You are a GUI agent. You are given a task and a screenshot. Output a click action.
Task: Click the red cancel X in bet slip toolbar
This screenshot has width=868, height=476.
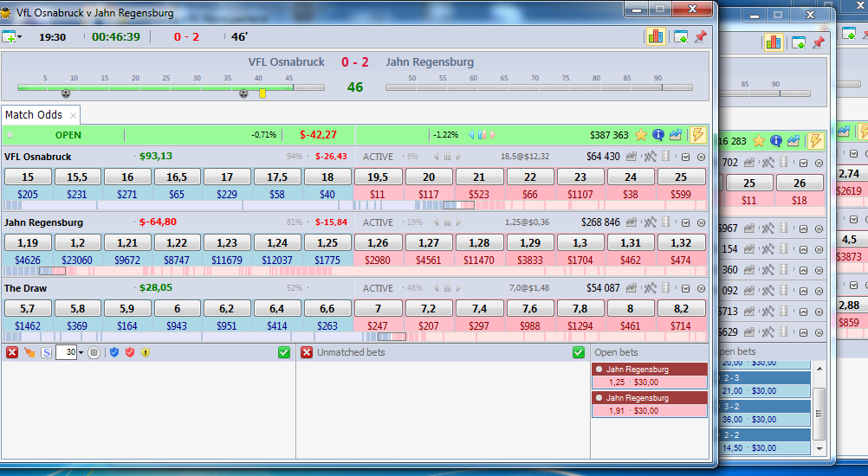tap(11, 352)
